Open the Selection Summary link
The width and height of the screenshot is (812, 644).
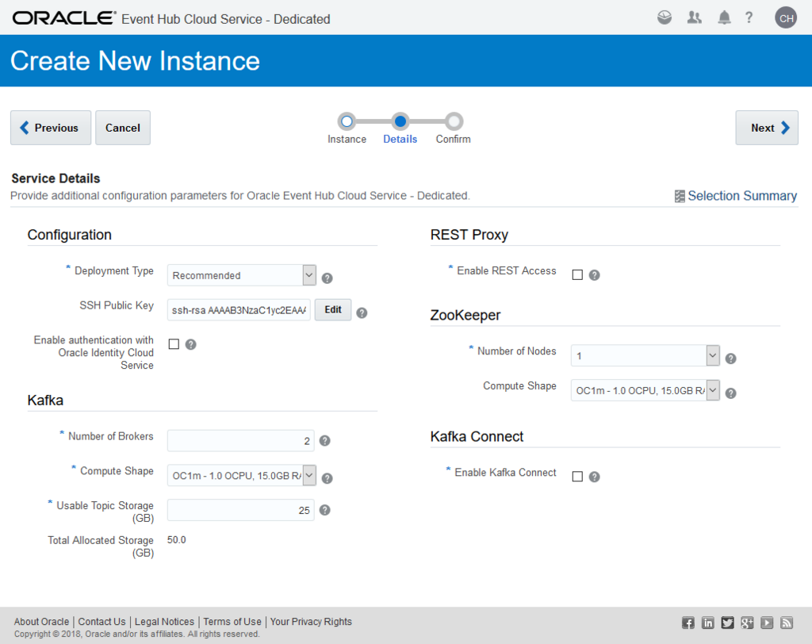(x=742, y=196)
